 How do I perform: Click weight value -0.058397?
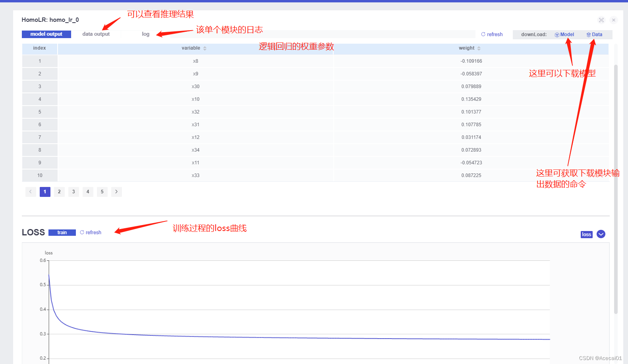[x=471, y=74]
